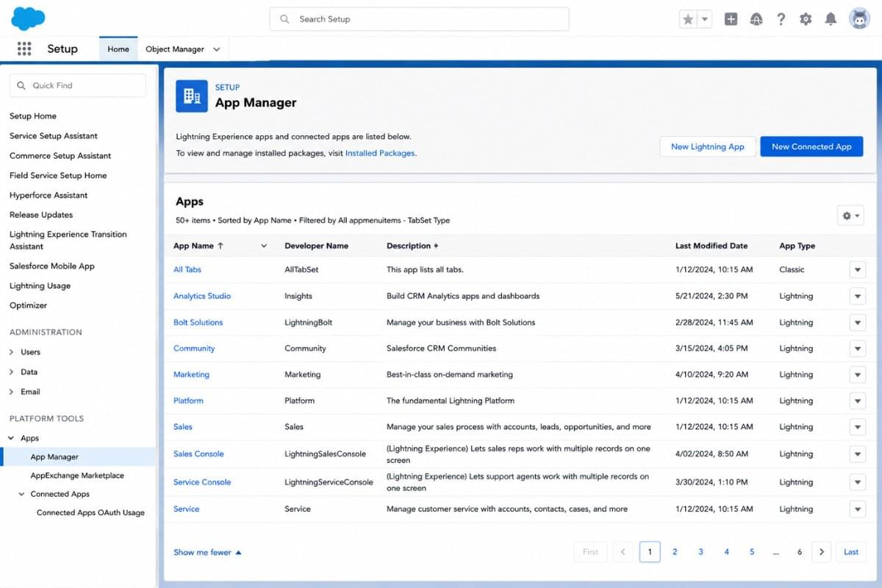The width and height of the screenshot is (882, 588).
Task: Click the Last Modified Date column header
Action: point(711,245)
